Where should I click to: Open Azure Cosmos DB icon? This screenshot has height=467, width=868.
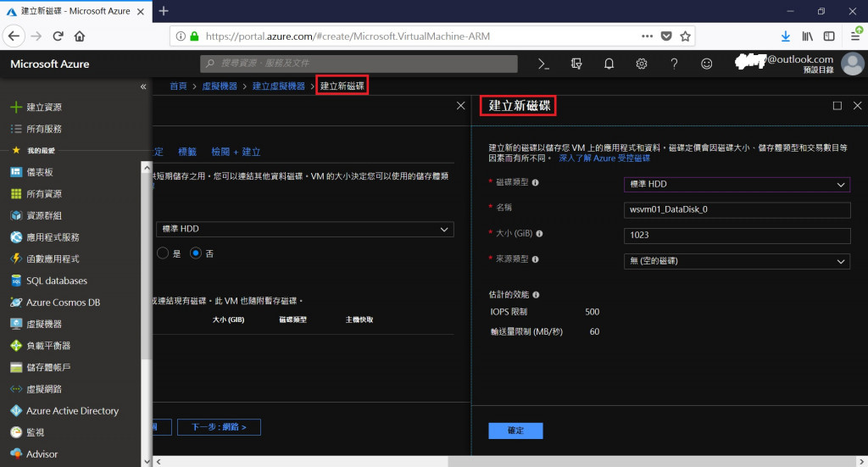[16, 302]
